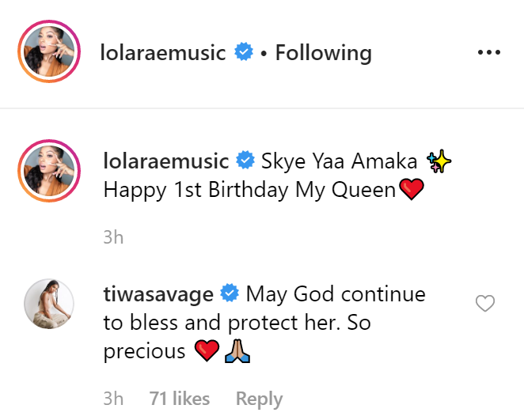Click the sparkles emoji after Skye Yaa Amaka
The width and height of the screenshot is (524, 420).
pyautogui.click(x=437, y=162)
